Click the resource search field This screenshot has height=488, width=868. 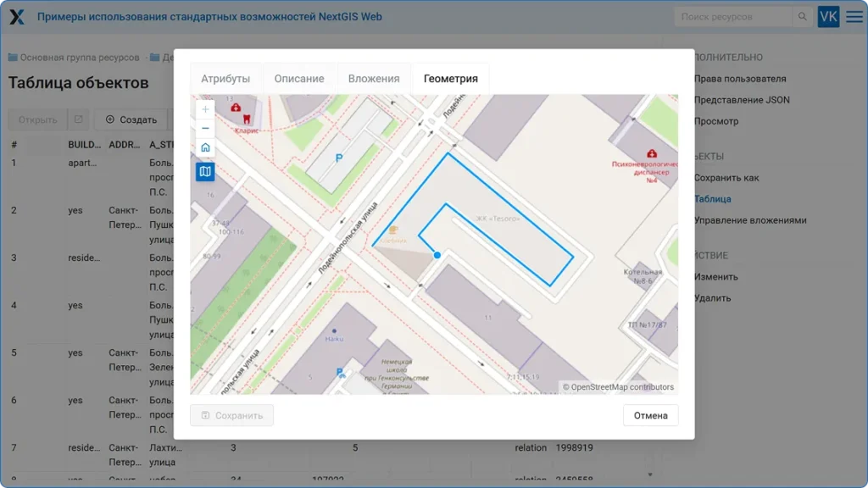click(733, 17)
